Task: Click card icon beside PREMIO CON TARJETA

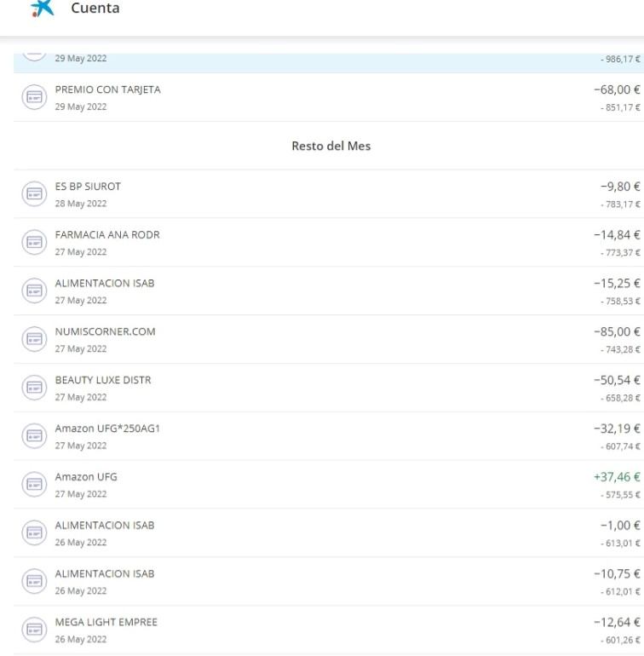Action: 32,97
